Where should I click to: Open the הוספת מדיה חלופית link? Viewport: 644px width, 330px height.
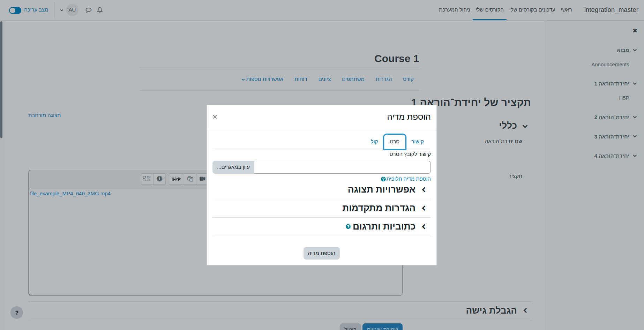(x=409, y=179)
